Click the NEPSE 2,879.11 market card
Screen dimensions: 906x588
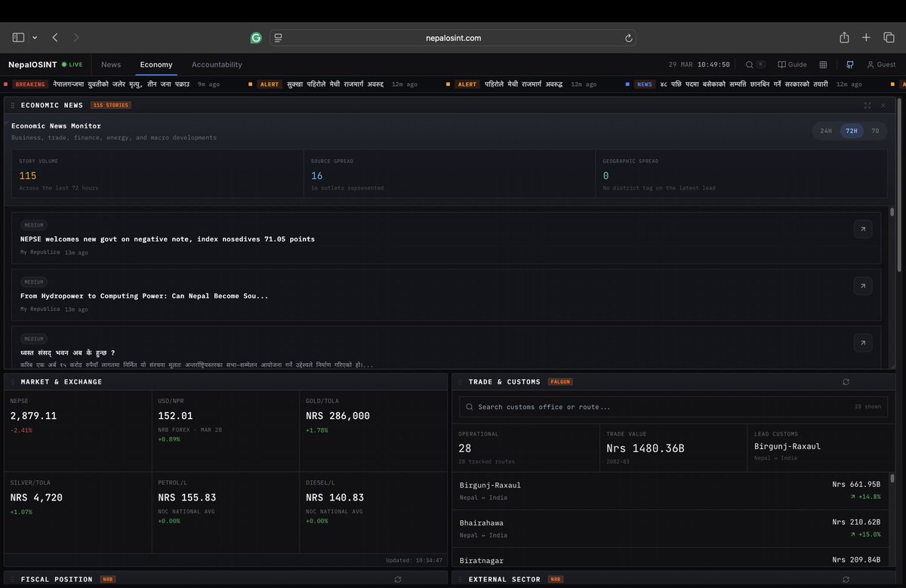(x=78, y=432)
